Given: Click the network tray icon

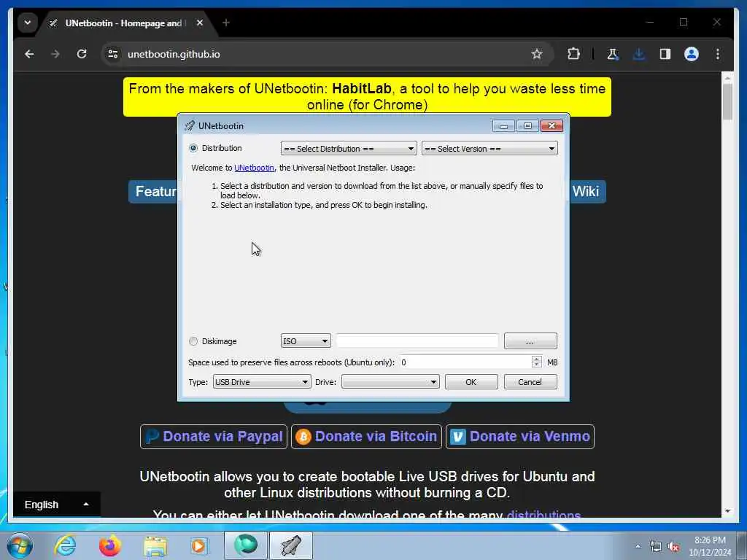Looking at the screenshot, I should 656,546.
